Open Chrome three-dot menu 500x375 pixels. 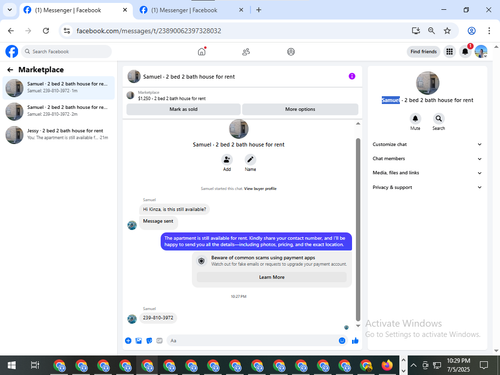coord(489,31)
